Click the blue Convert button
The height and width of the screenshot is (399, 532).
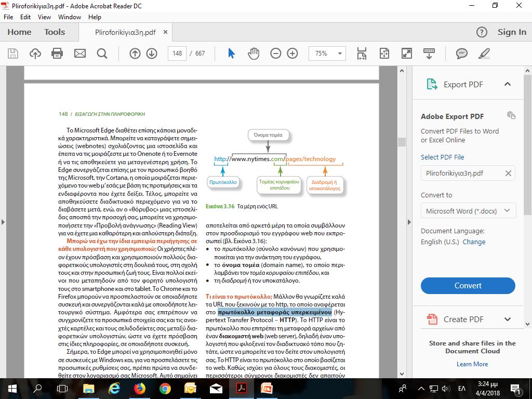468,286
